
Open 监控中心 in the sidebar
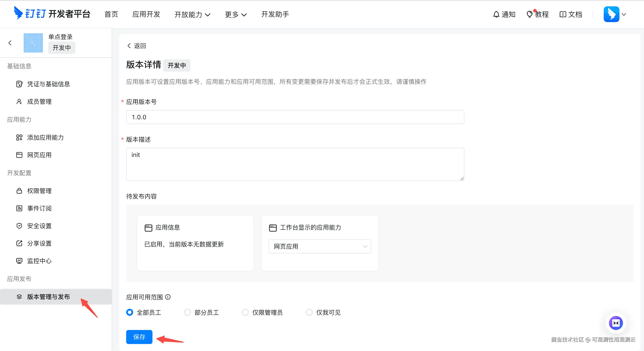point(39,261)
